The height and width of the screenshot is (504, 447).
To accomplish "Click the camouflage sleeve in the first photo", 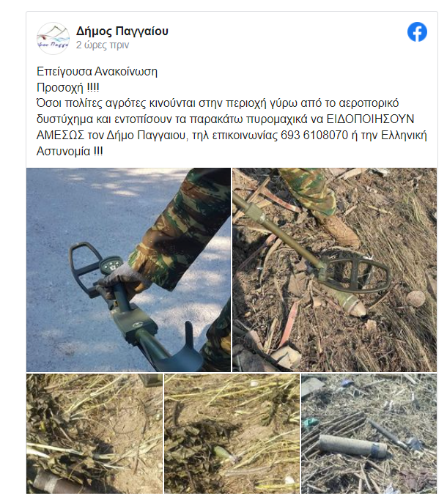I will [180, 229].
